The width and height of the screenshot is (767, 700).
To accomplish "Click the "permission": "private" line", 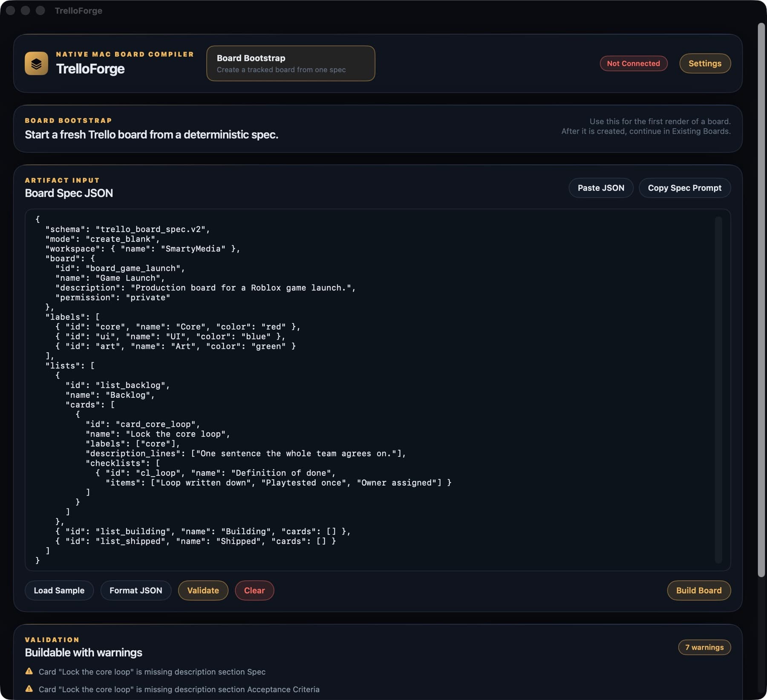I will click(x=112, y=298).
